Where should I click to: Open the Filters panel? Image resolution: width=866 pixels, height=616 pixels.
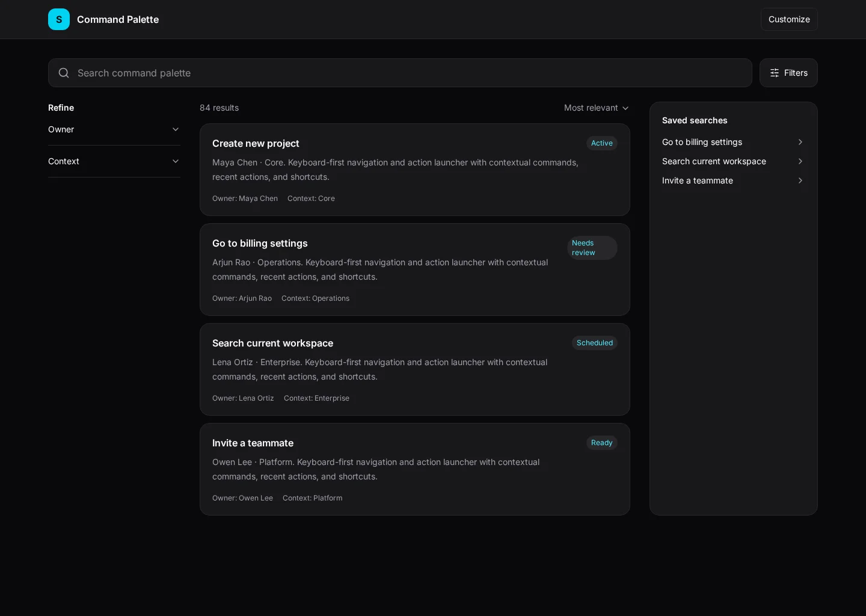[x=788, y=73]
